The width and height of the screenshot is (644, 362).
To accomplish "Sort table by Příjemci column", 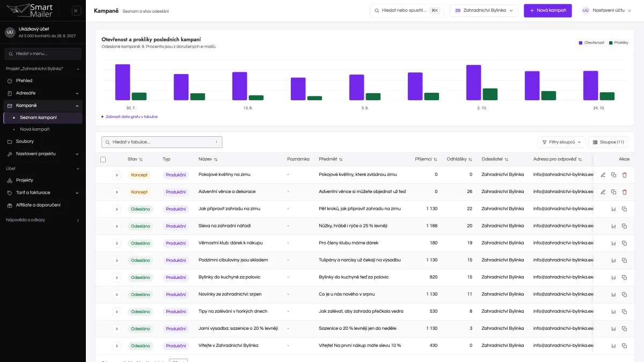I will [x=426, y=159].
